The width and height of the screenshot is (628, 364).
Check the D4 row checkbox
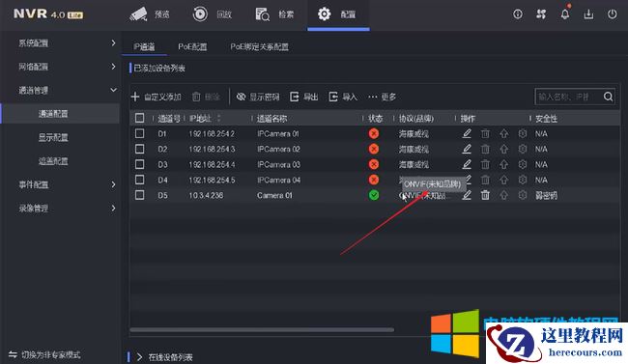click(139, 180)
